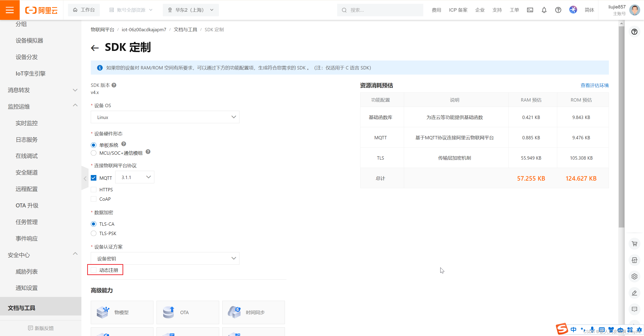Enable 动态注册 checkbox option
644x336 pixels.
point(93,270)
